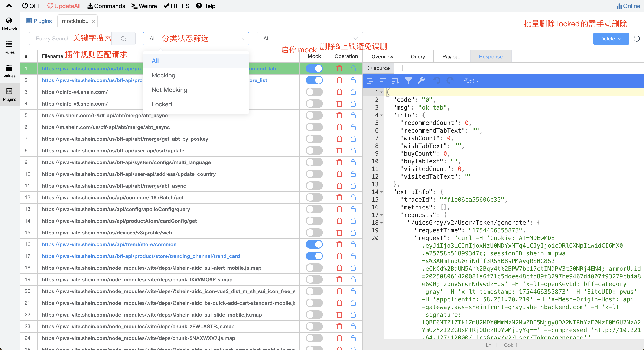
Task: Switch to the Payload tab
Action: [452, 56]
